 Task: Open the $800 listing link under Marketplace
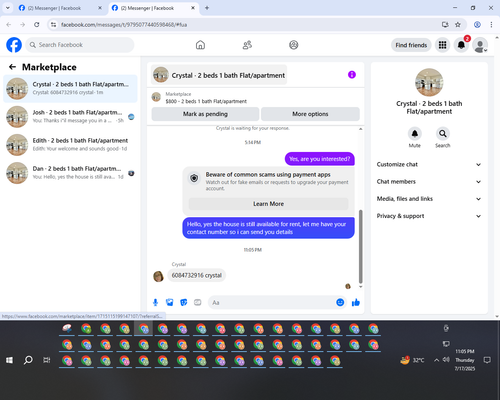(206, 101)
